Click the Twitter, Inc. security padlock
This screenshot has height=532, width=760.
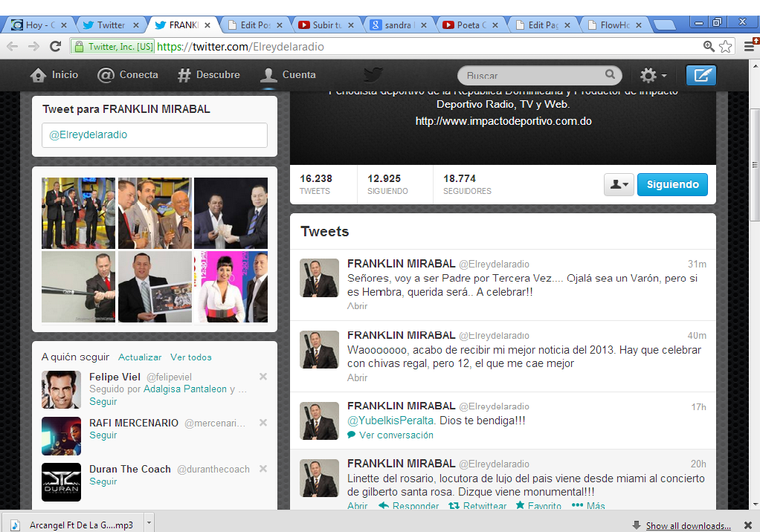[x=79, y=47]
